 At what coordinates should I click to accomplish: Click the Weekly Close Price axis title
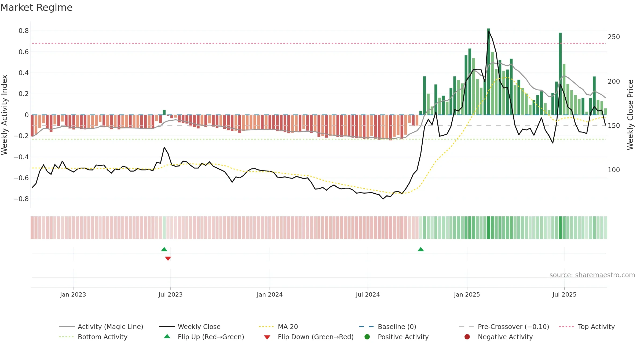coord(630,115)
